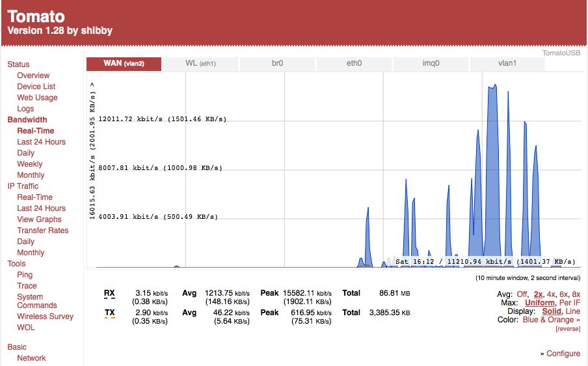Open the Trace tool
The height and width of the screenshot is (366, 588).
coord(27,286)
